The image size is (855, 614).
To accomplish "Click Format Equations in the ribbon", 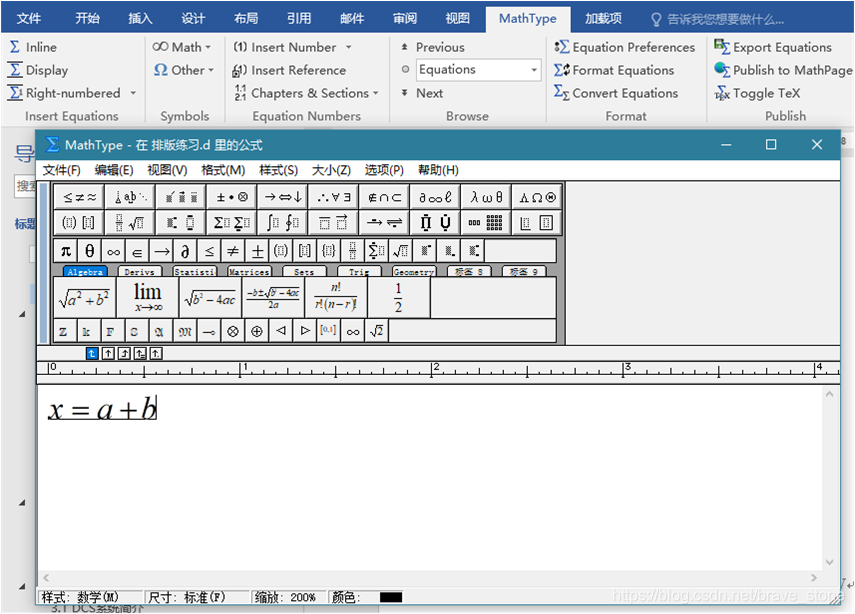I will pyautogui.click(x=614, y=70).
